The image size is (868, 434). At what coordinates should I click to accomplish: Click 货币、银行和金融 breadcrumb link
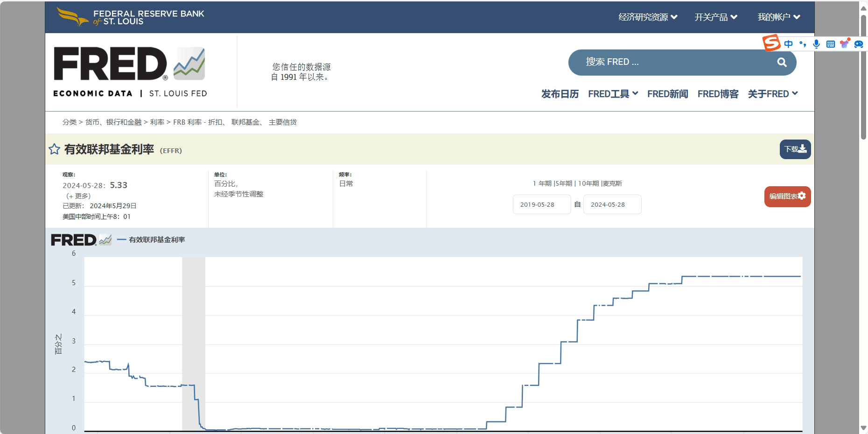113,122
